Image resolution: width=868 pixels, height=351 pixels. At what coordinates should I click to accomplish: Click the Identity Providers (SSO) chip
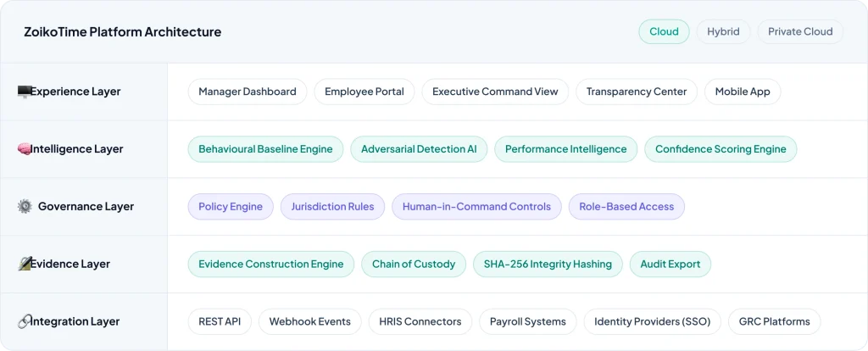tap(653, 321)
